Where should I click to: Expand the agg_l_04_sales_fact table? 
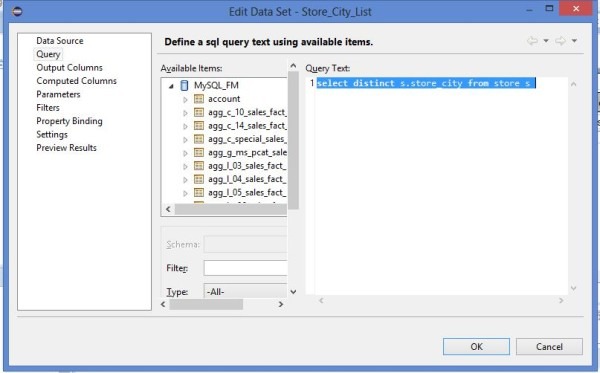tap(185, 180)
